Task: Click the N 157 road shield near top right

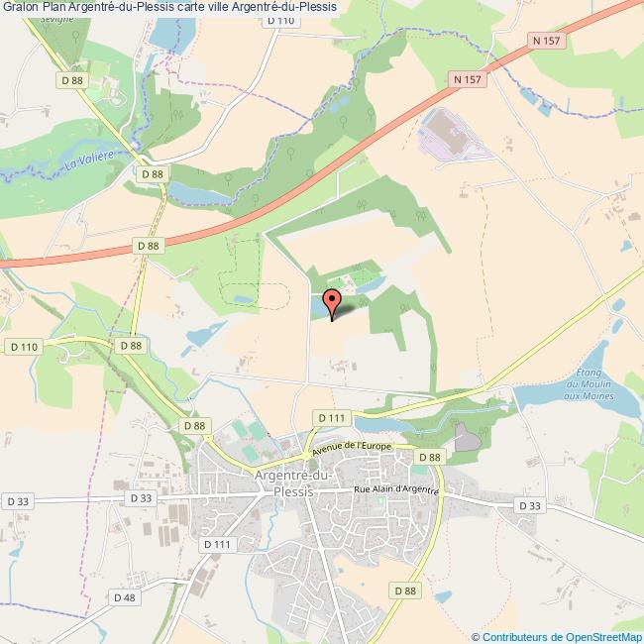Action: point(546,41)
